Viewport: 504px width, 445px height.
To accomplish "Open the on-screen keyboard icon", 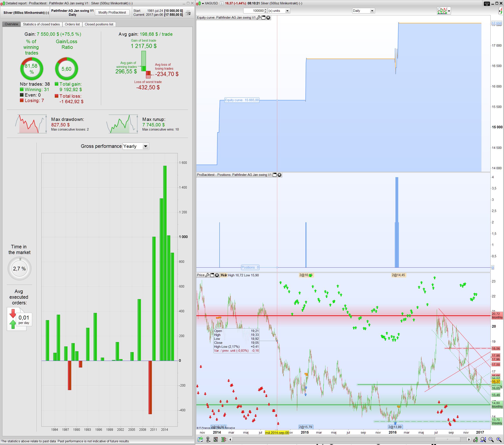I will pyautogui.click(x=487, y=3).
